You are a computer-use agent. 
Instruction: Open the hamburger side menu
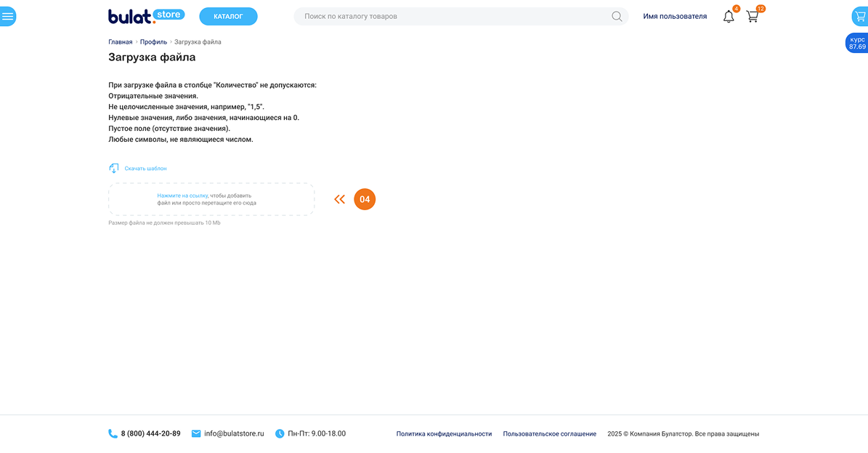tap(7, 16)
